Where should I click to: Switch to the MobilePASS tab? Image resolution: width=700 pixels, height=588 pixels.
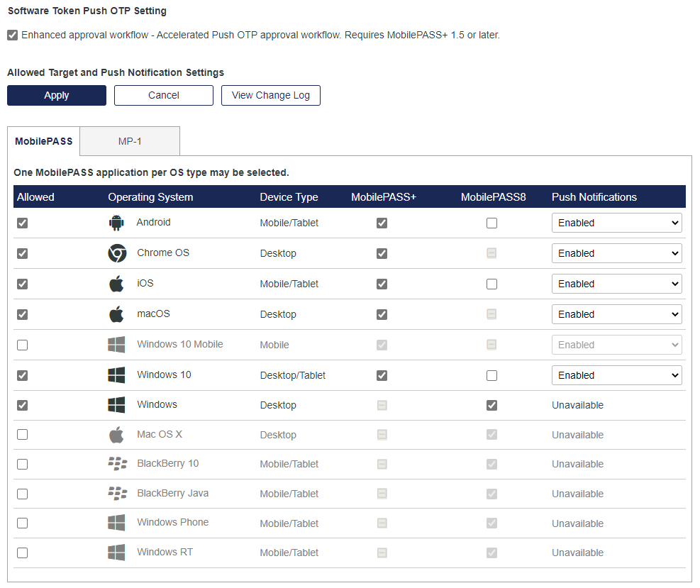click(44, 141)
